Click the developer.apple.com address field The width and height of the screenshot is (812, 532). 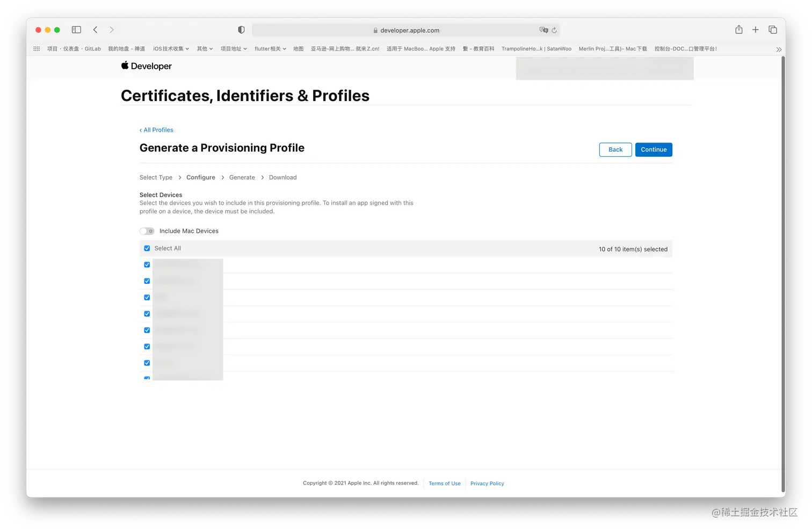coord(406,30)
